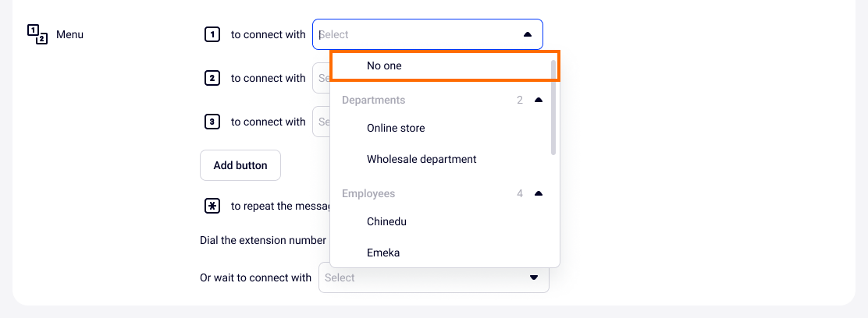Click the Menu keypad icon
Screen dimensions: 868x318
coord(37,34)
